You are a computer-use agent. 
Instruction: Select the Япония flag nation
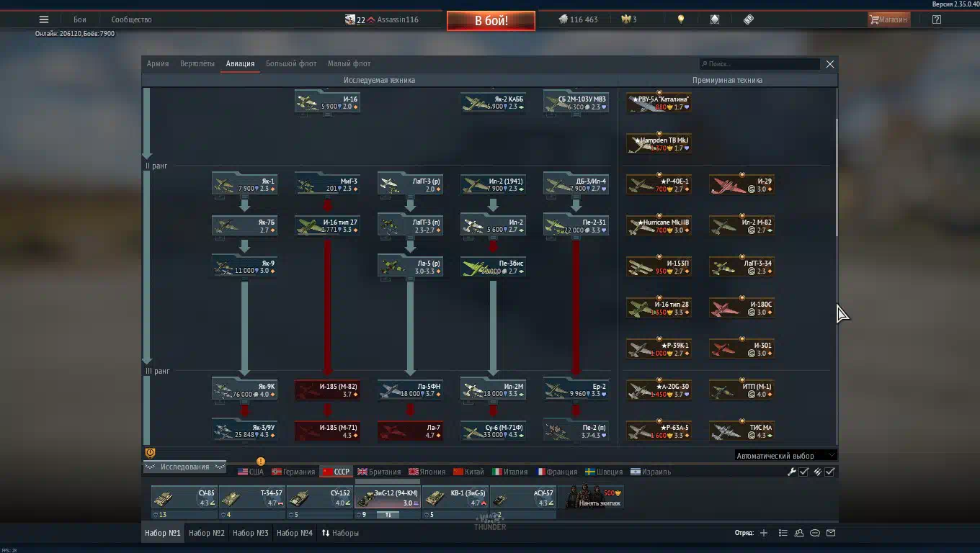(427, 472)
